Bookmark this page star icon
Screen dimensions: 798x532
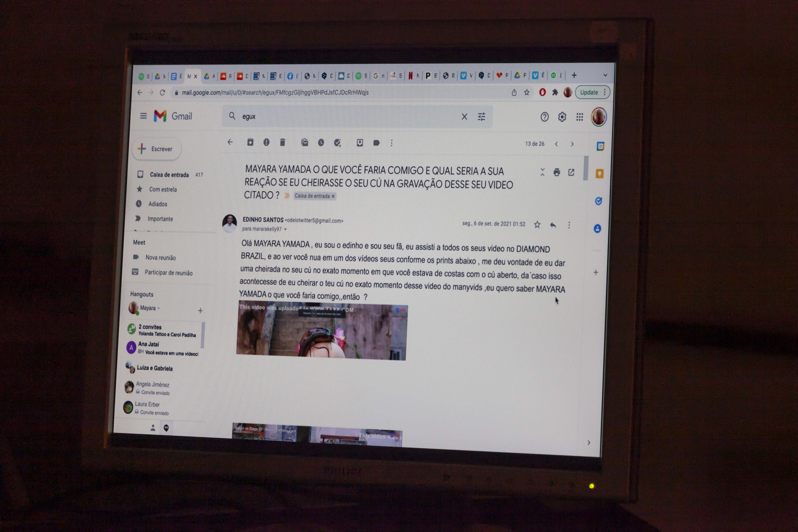coord(527,92)
